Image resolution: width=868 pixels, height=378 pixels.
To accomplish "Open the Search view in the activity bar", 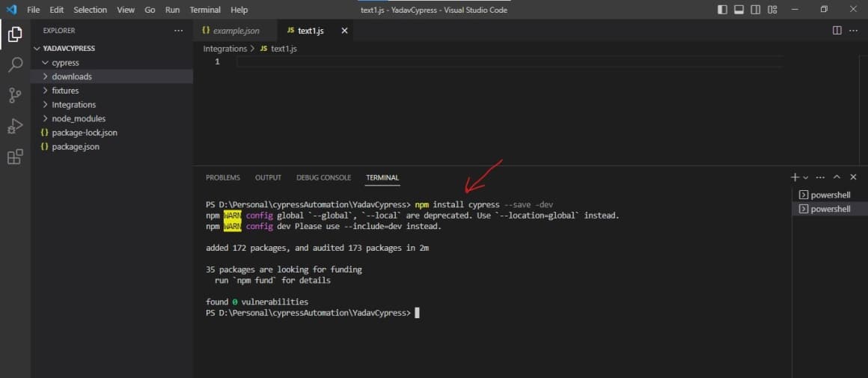I will [x=15, y=64].
